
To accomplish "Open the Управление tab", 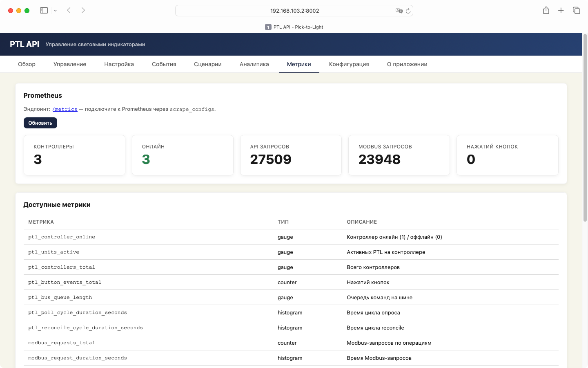I will coord(70,64).
